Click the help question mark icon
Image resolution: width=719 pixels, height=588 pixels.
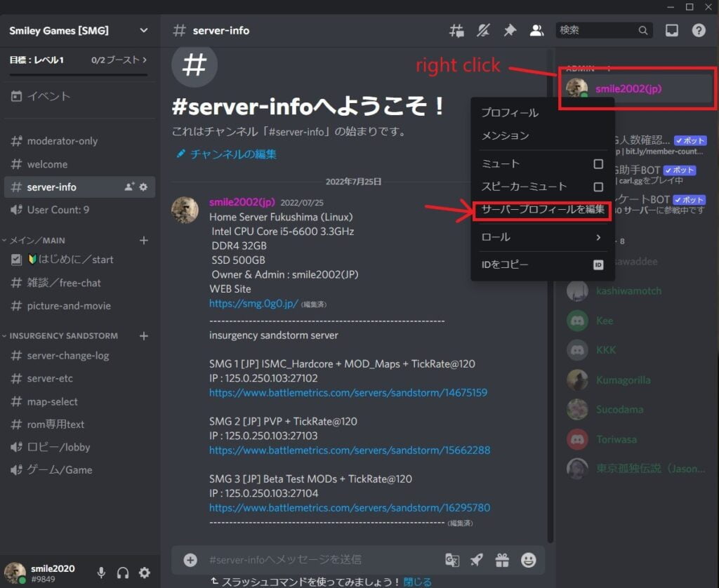click(x=699, y=30)
